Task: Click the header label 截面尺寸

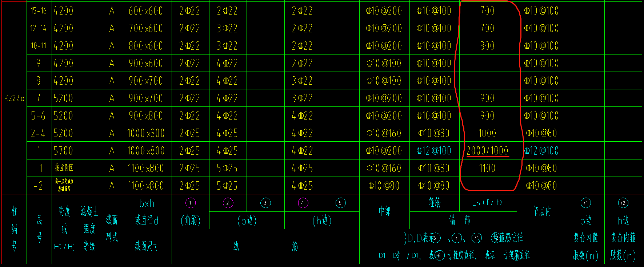Action: pyautogui.click(x=147, y=247)
